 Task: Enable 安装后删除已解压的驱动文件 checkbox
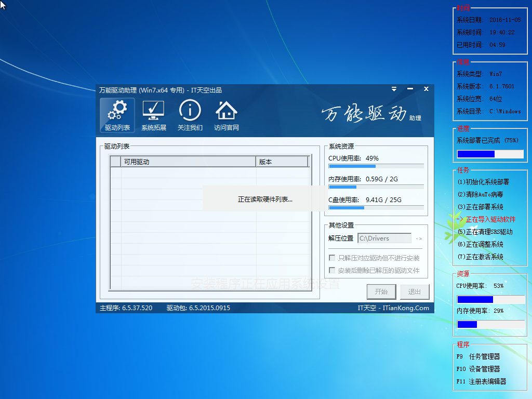[x=332, y=270]
